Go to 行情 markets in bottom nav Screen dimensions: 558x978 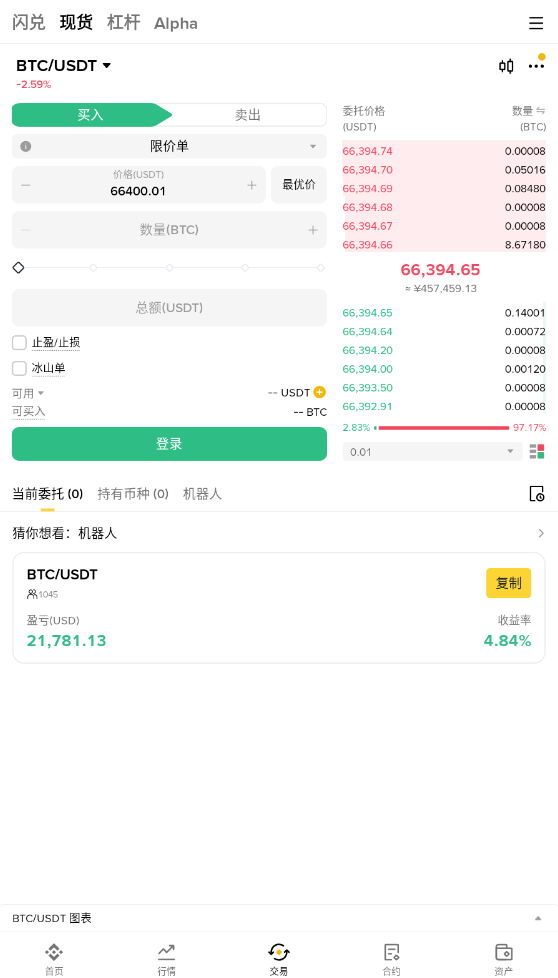166,959
